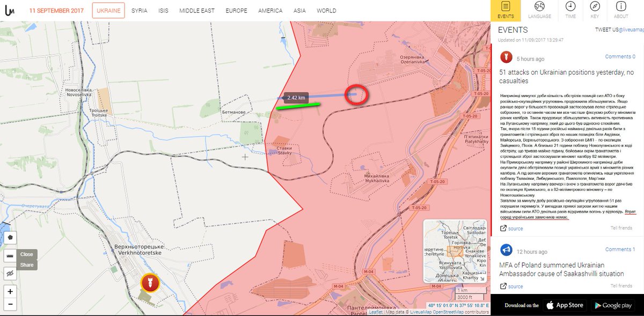Zoom in with the plus map control

pos(10,291)
